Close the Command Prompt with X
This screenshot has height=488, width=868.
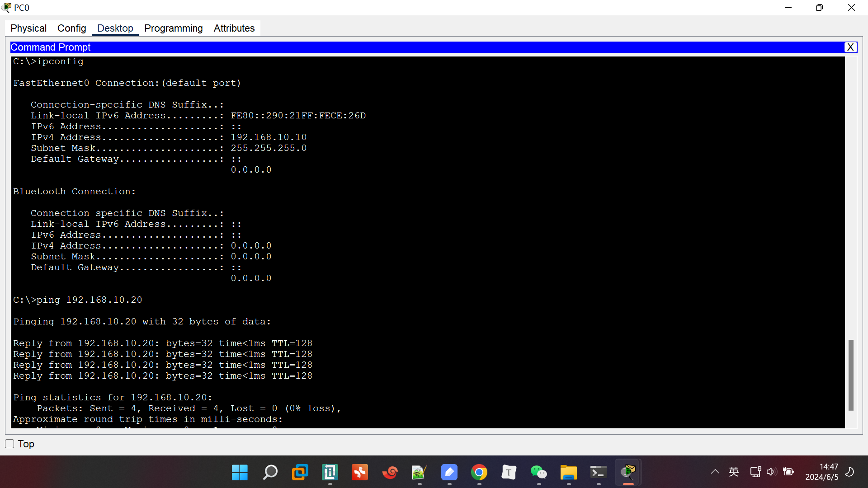(850, 47)
